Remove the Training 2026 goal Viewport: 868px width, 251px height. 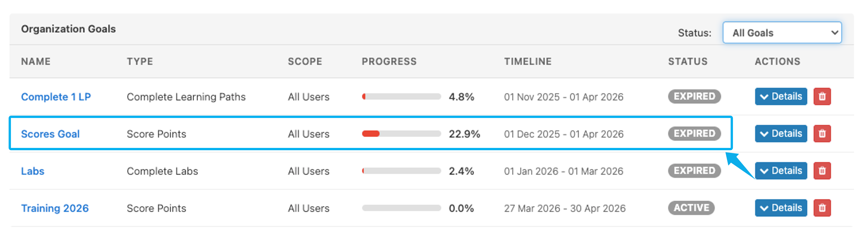tap(822, 208)
